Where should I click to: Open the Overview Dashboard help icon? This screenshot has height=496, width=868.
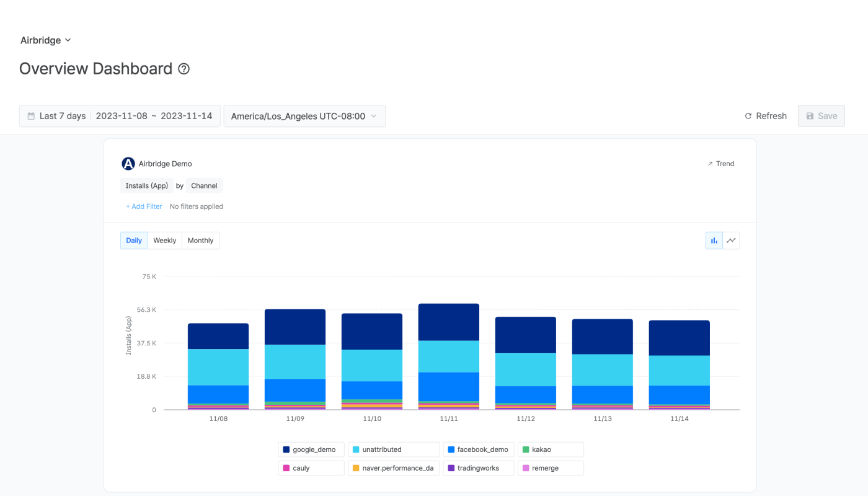click(x=184, y=69)
